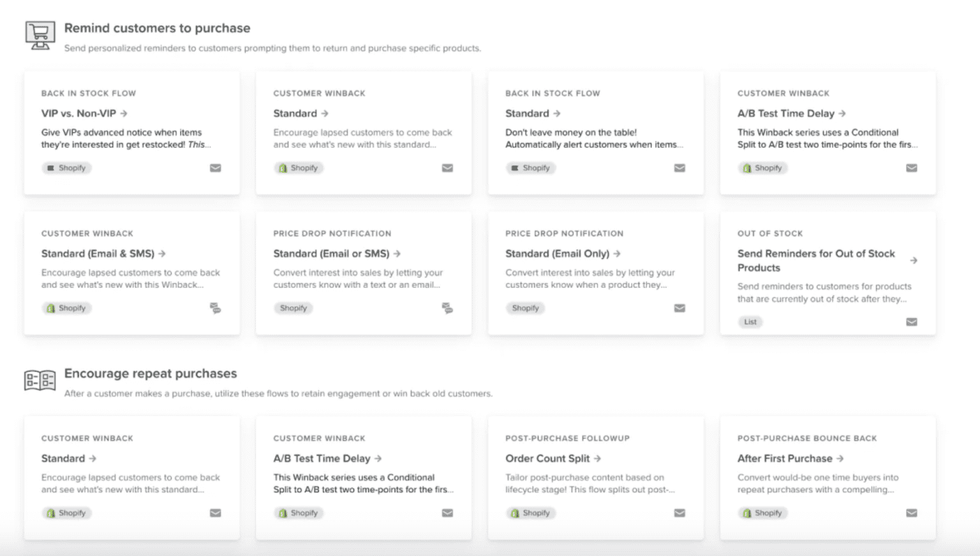Click the envelope icon on Price Drop (Email Only) card
The image size is (980, 556).
click(679, 308)
